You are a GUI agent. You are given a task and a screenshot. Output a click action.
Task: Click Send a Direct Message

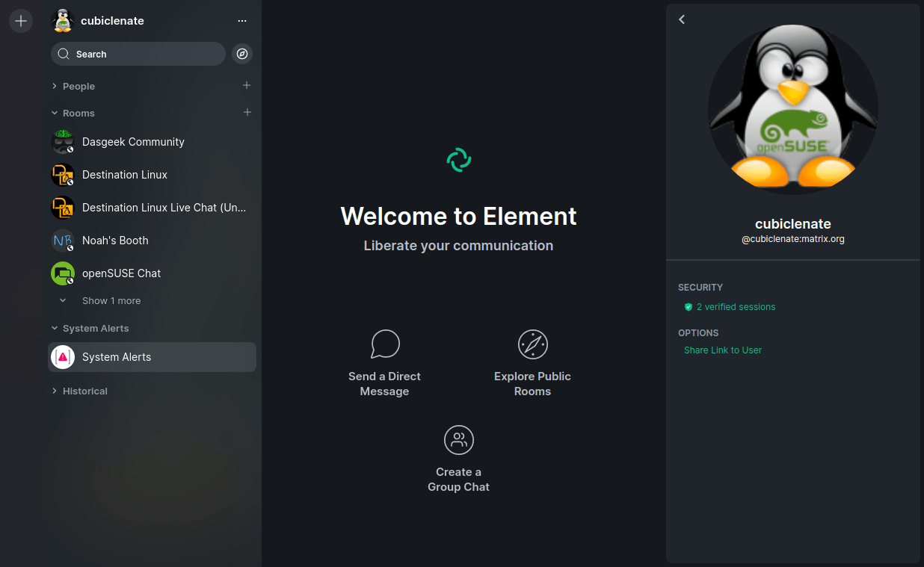coord(384,364)
